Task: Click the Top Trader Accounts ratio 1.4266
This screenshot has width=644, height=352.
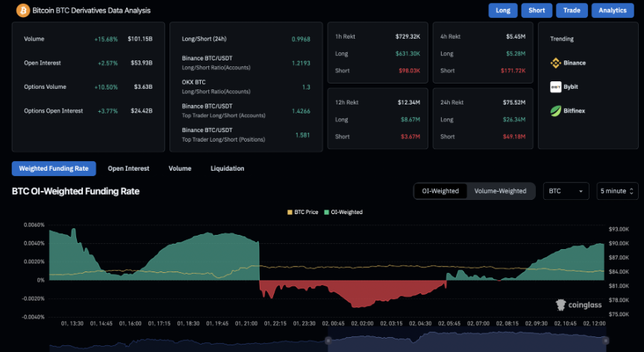Action: point(301,111)
